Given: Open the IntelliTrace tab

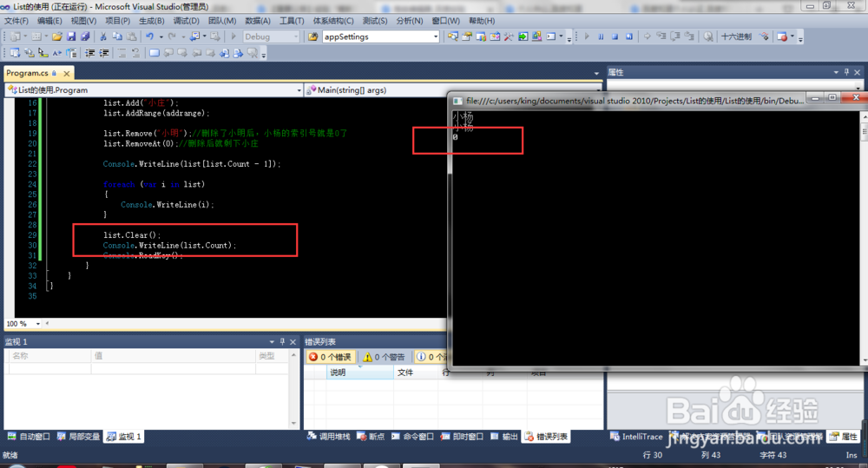Looking at the screenshot, I should 636,437.
